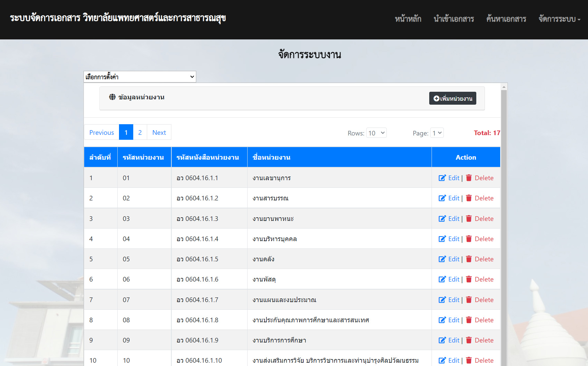Click the Next pagination button
The height and width of the screenshot is (366, 588).
(159, 132)
